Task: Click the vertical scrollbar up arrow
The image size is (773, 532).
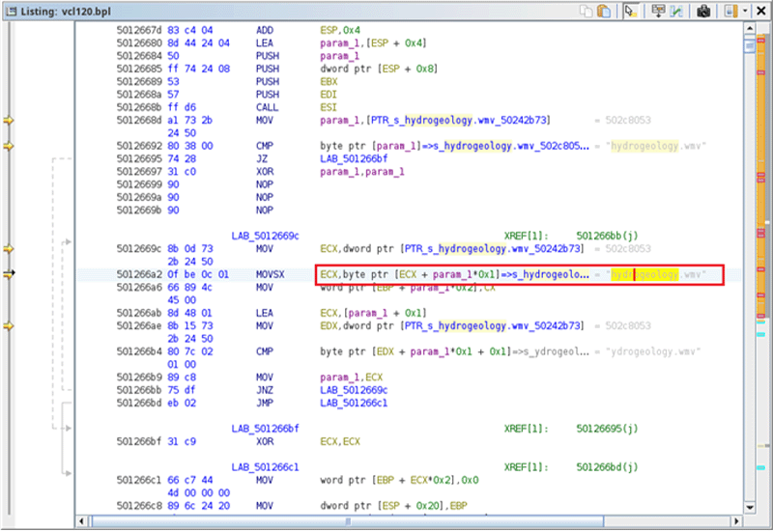Action: (x=750, y=28)
